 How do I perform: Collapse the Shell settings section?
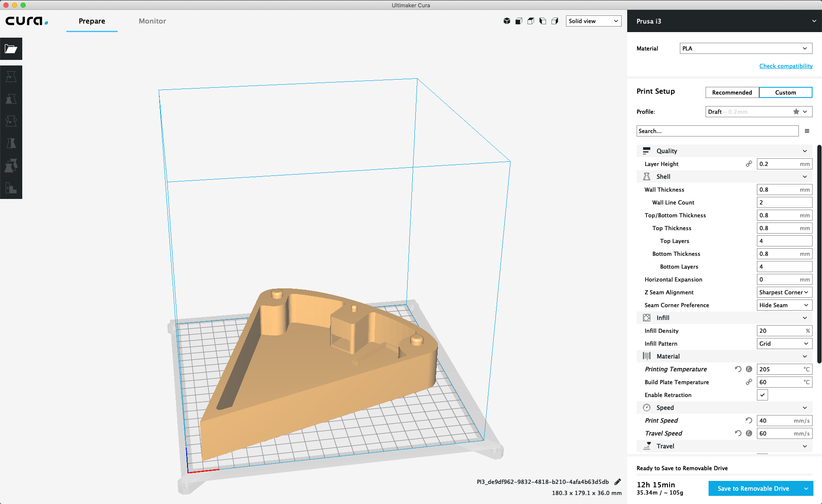(x=724, y=177)
